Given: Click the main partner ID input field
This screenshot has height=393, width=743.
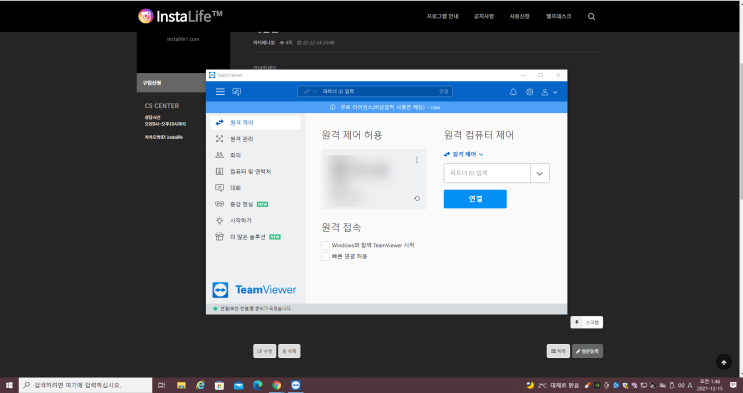Looking at the screenshot, I should [x=487, y=173].
